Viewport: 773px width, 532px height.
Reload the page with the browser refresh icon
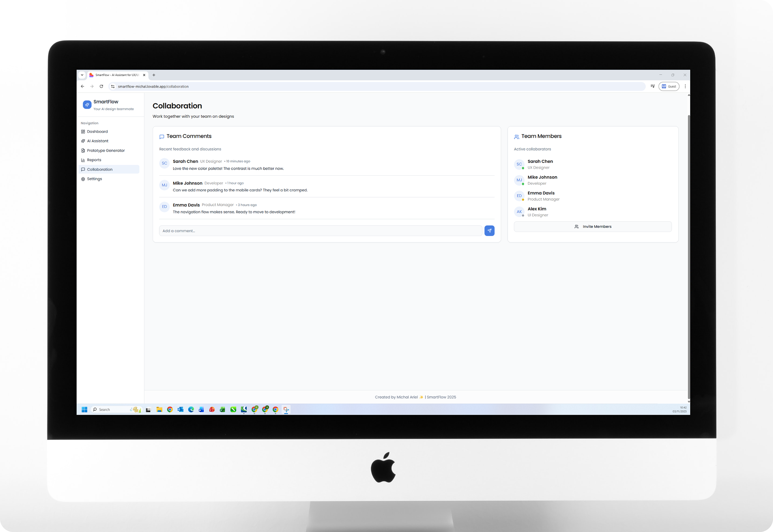(x=101, y=86)
